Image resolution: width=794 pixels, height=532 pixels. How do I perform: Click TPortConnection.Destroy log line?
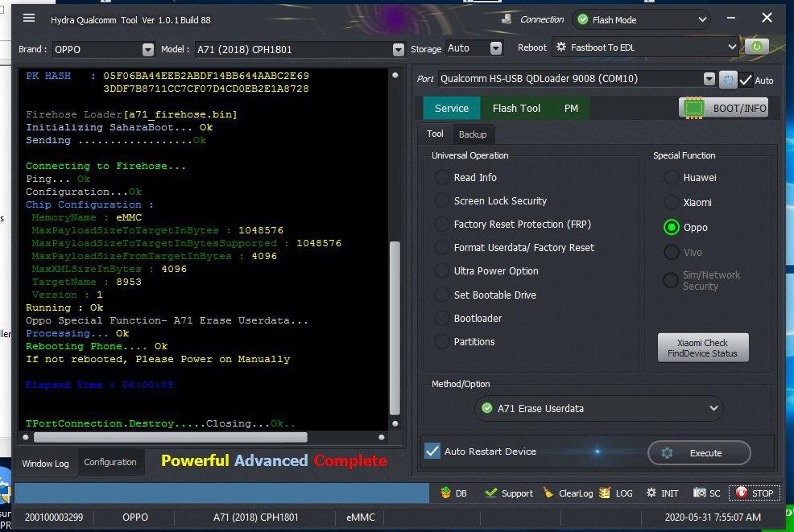point(160,423)
